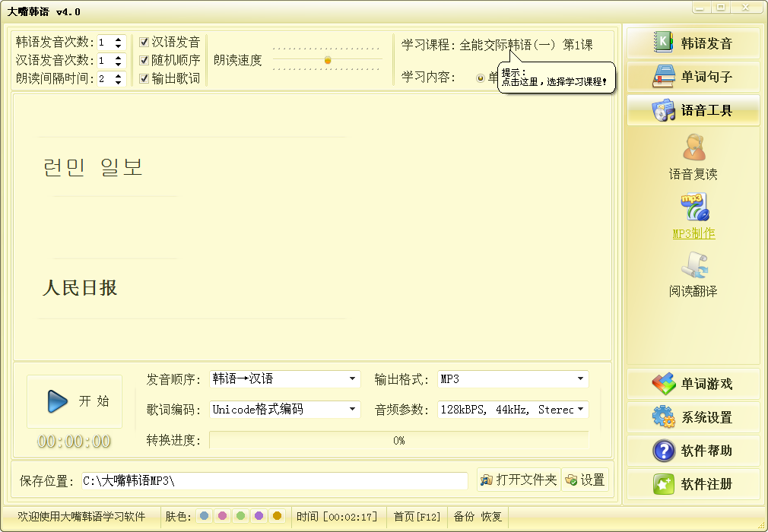This screenshot has width=768, height=532.
Task: Click the 韩语发音次数 value field
Action: pyautogui.click(x=105, y=43)
